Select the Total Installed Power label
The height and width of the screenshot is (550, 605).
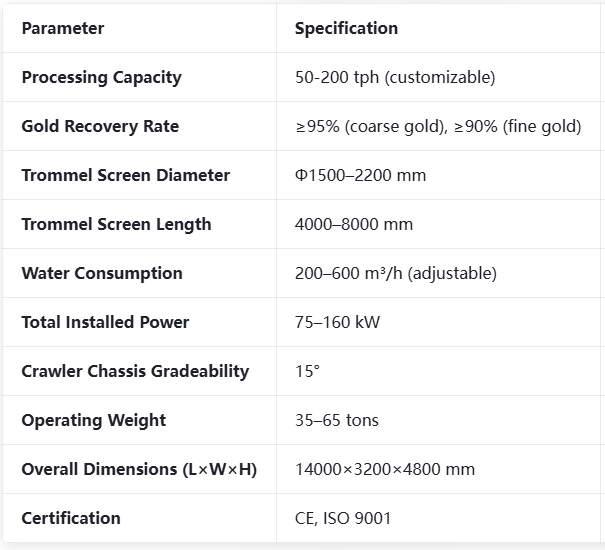pyautogui.click(x=105, y=322)
